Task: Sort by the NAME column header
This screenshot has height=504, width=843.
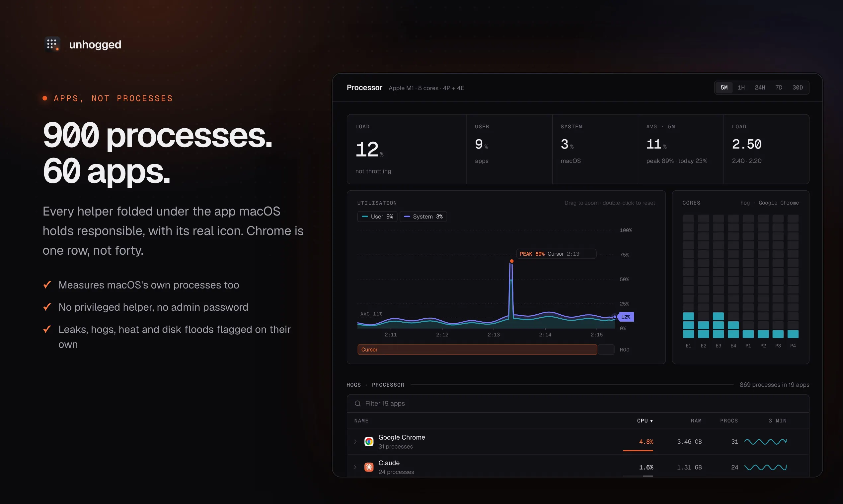Action: pyautogui.click(x=361, y=420)
